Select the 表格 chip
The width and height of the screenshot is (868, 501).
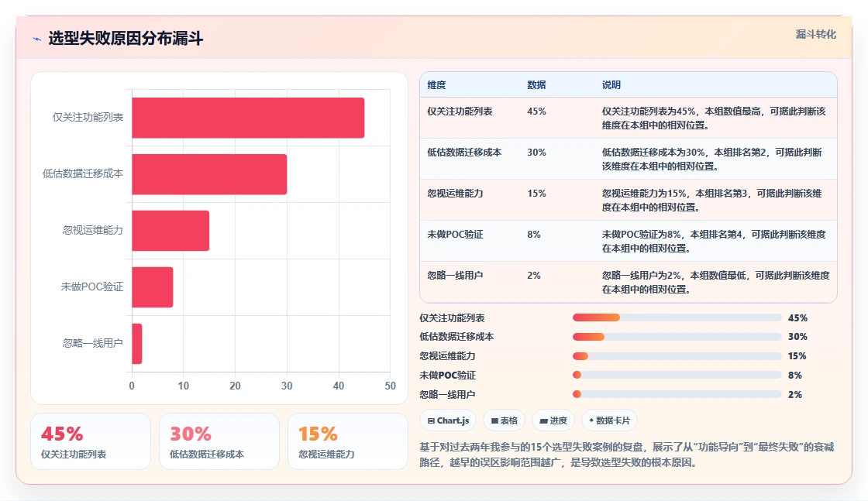point(504,420)
